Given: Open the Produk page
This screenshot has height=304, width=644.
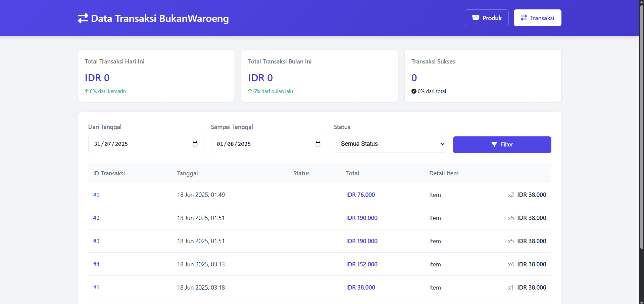Looking at the screenshot, I should (487, 18).
